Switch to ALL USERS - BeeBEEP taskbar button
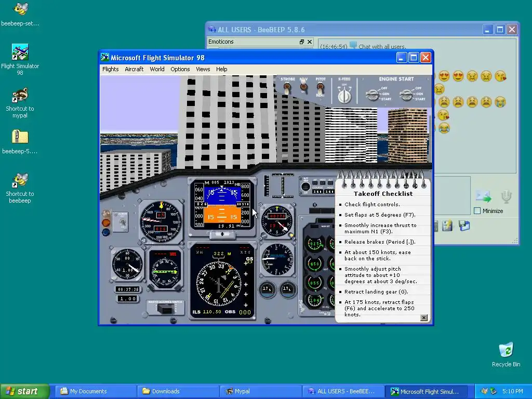The width and height of the screenshot is (532, 399). click(343, 391)
